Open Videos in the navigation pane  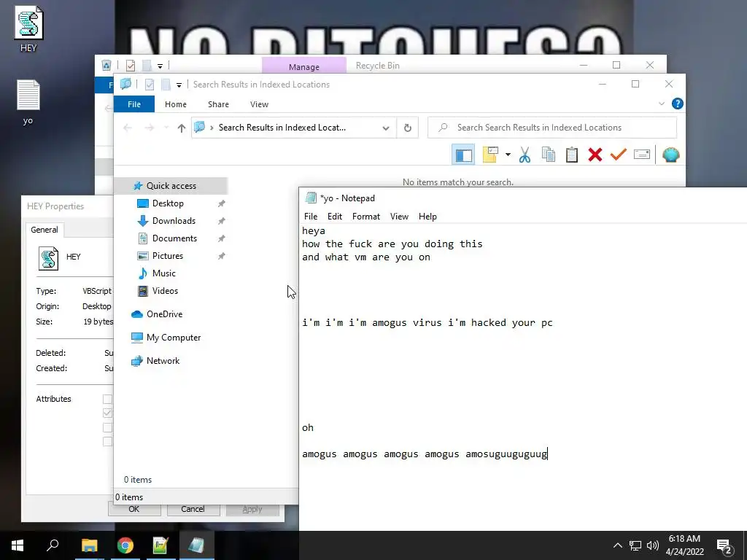tap(165, 291)
